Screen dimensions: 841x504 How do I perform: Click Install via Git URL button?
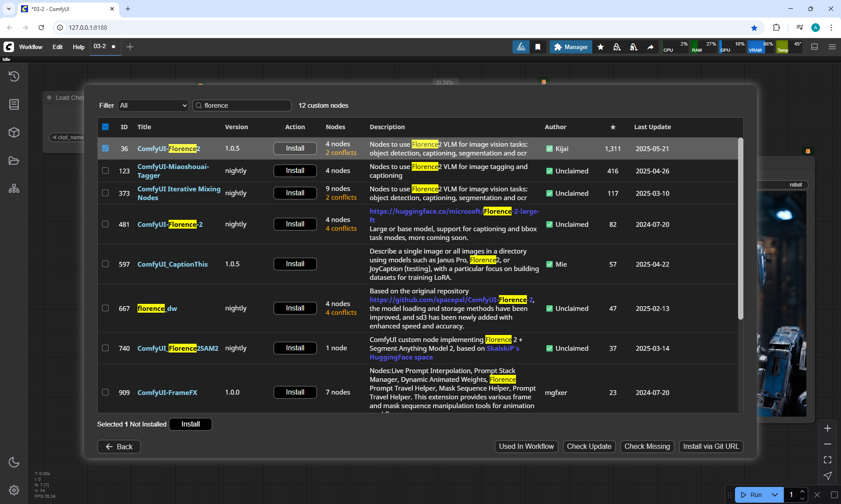click(710, 446)
